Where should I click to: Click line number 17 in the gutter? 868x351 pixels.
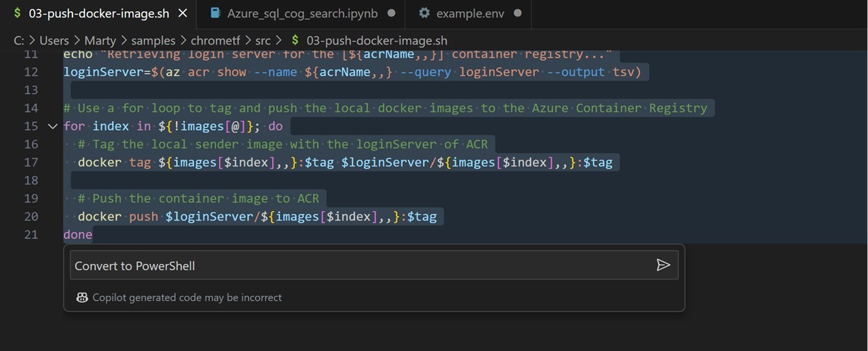point(31,162)
